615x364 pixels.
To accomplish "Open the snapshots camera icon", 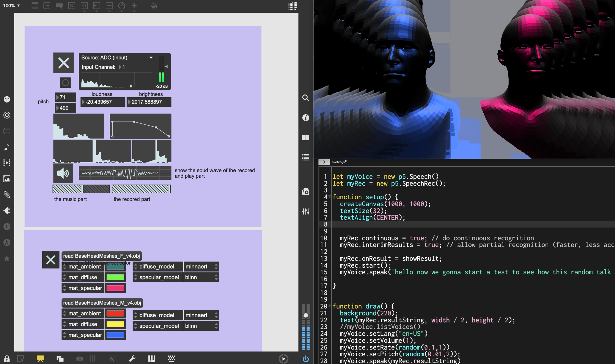I will click(306, 192).
